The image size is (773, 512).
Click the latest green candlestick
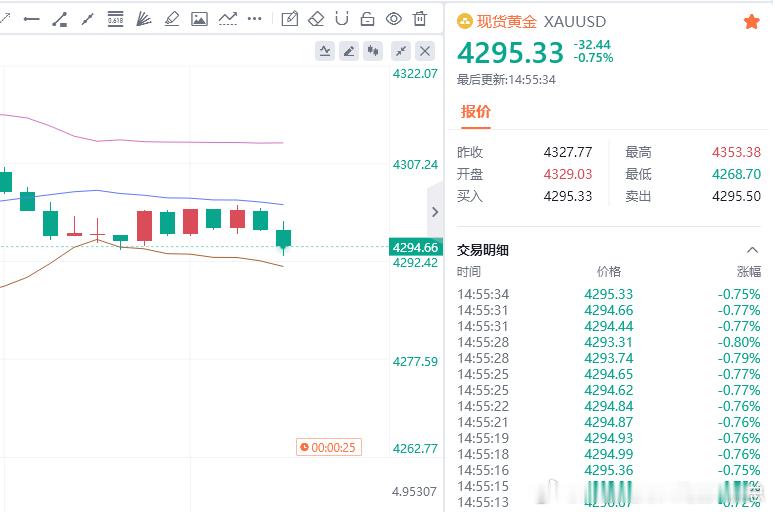tap(283, 239)
